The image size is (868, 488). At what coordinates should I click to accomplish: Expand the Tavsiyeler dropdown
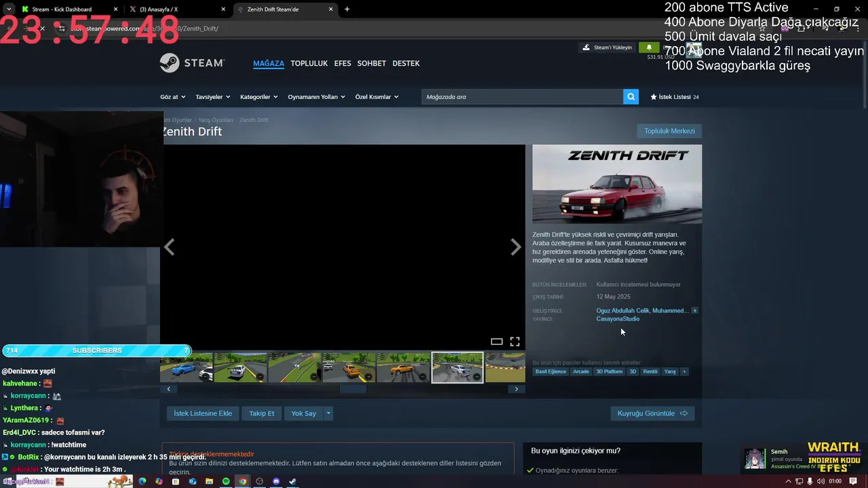pos(213,97)
